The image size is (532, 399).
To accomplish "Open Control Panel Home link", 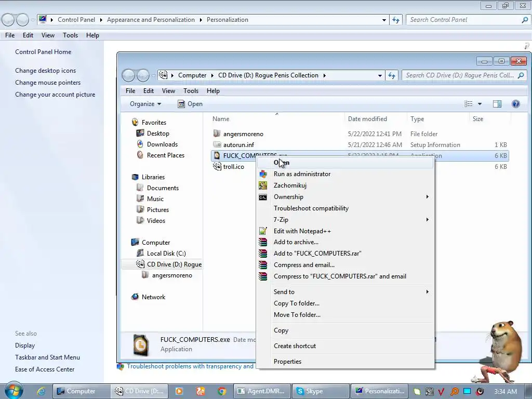I will [x=43, y=52].
